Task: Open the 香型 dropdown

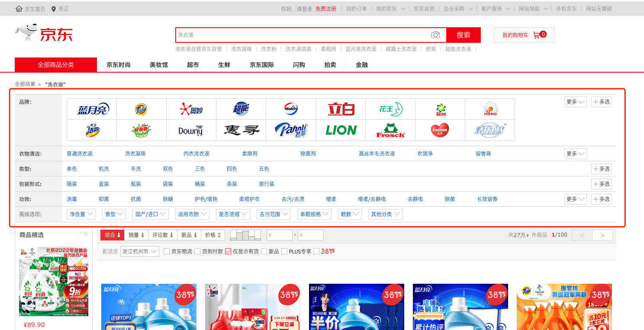Action: coord(114,214)
